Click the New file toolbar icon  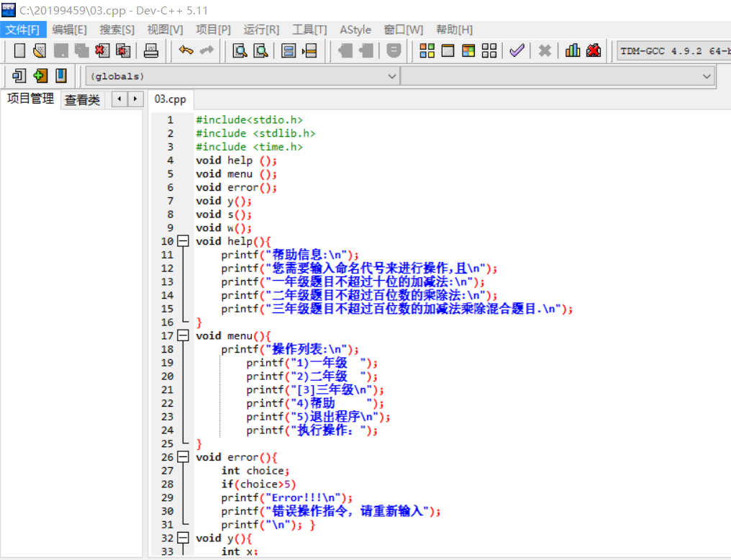tap(19, 50)
